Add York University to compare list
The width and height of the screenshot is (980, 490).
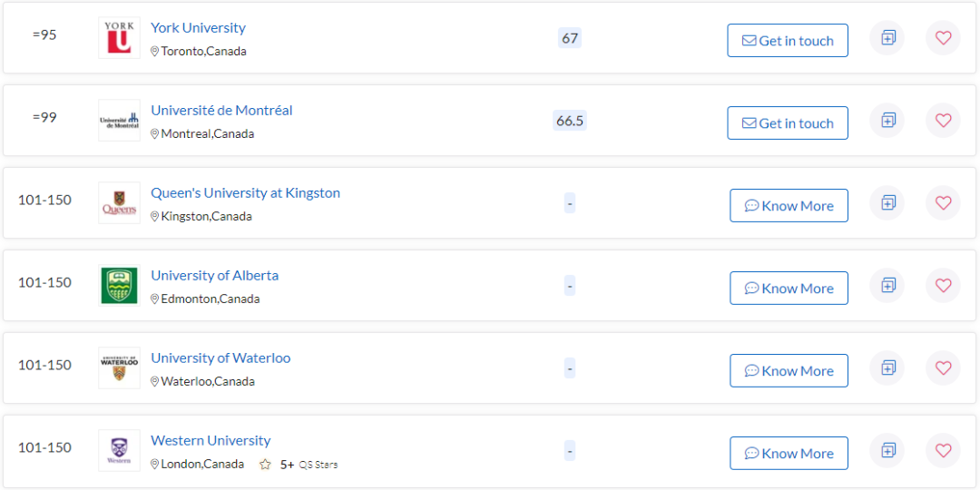click(887, 38)
